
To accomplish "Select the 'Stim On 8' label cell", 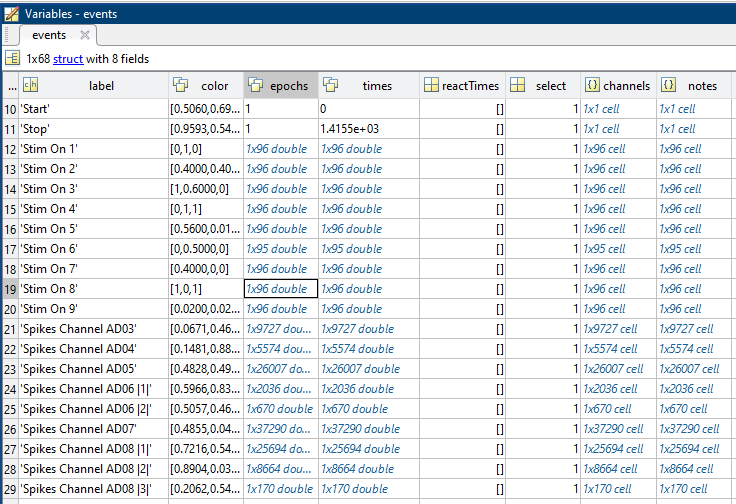I will click(x=93, y=289).
